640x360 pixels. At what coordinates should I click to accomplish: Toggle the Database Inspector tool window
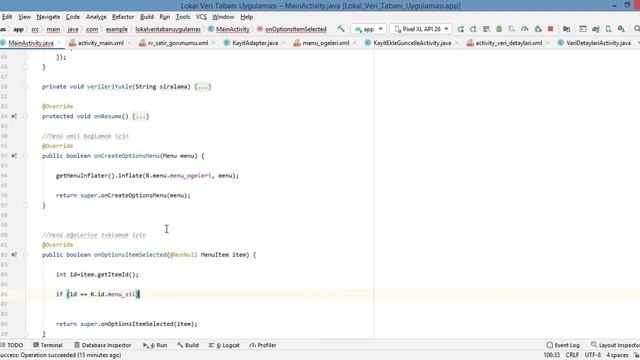[x=102, y=345]
